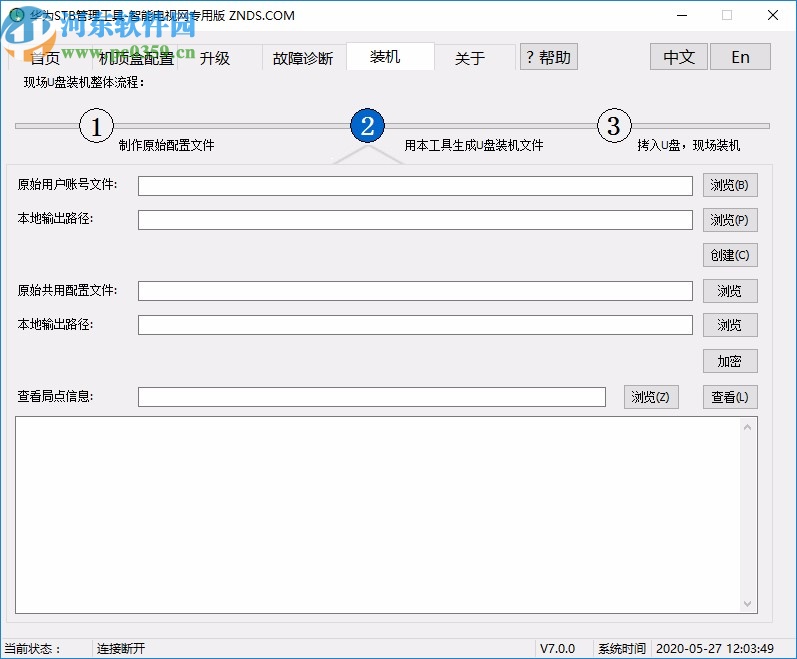Open the 机顶盒配置 tab
The width and height of the screenshot is (797, 659).
pyautogui.click(x=136, y=58)
